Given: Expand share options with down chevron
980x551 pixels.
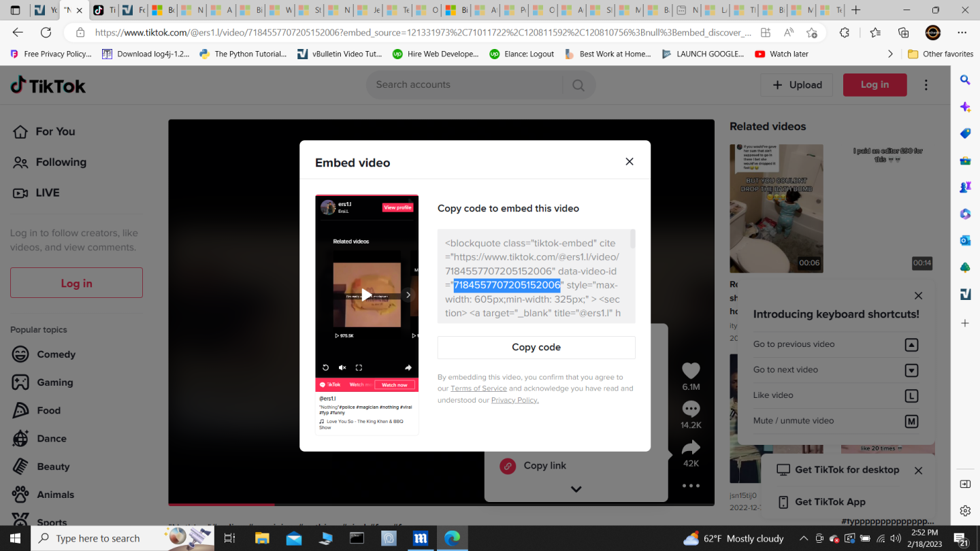Looking at the screenshot, I should pyautogui.click(x=576, y=489).
